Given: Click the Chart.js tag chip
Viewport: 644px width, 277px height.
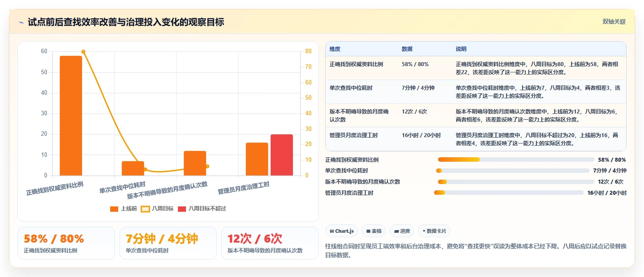Looking at the screenshot, I should coord(342,231).
